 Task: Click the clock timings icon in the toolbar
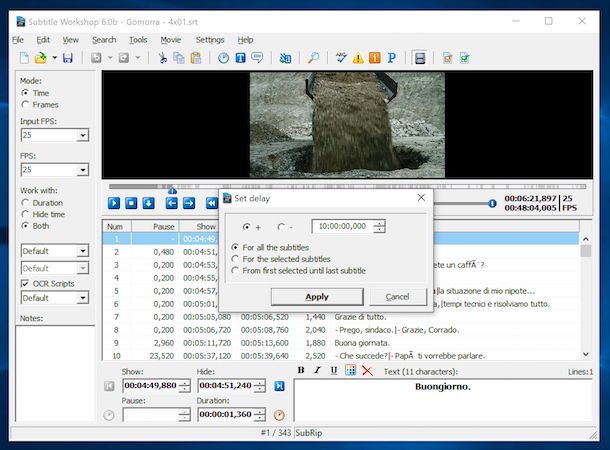223,58
